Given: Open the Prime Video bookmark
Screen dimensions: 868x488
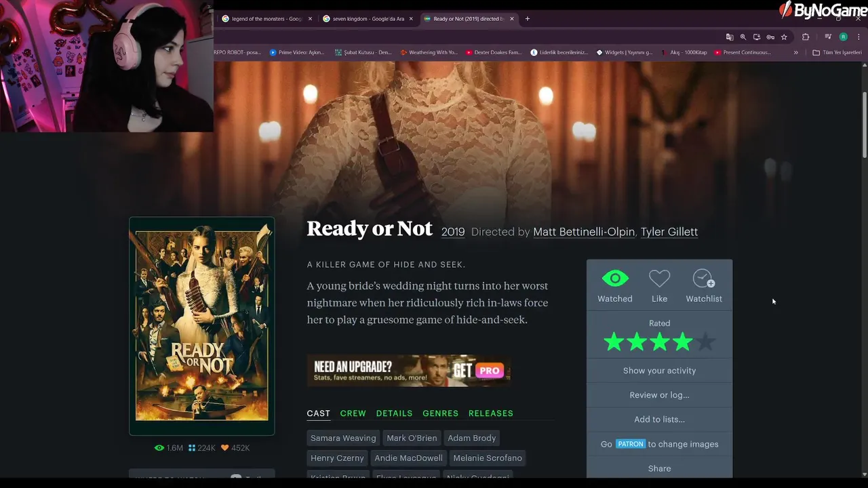Looking at the screenshot, I should click(297, 53).
